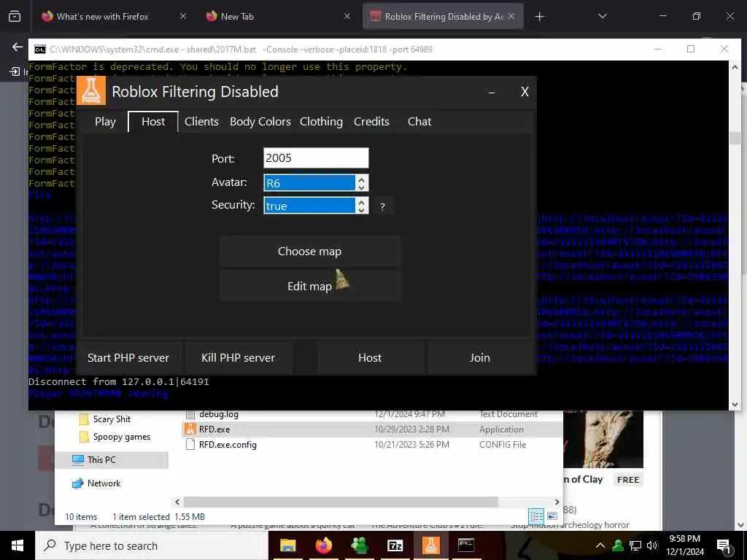Screen dimensions: 747x560
Task: Click cmd console scrollbar down arrow
Action: pyautogui.click(x=735, y=404)
